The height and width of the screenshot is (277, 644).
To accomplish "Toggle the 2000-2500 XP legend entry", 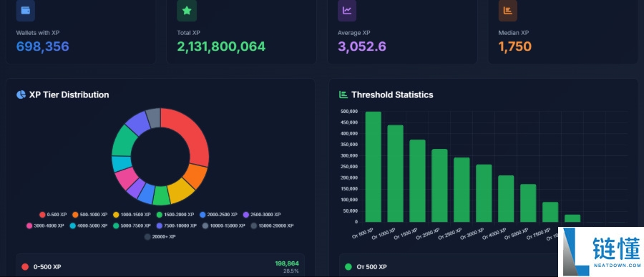I will [x=218, y=215].
